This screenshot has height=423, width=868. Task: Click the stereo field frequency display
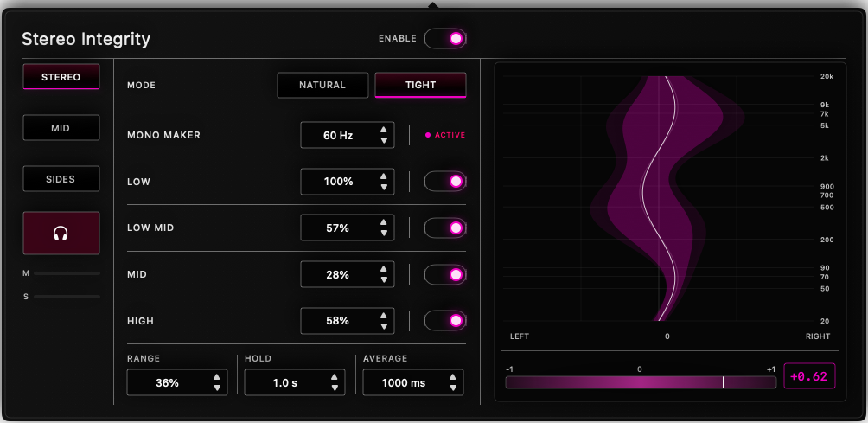pos(659,198)
